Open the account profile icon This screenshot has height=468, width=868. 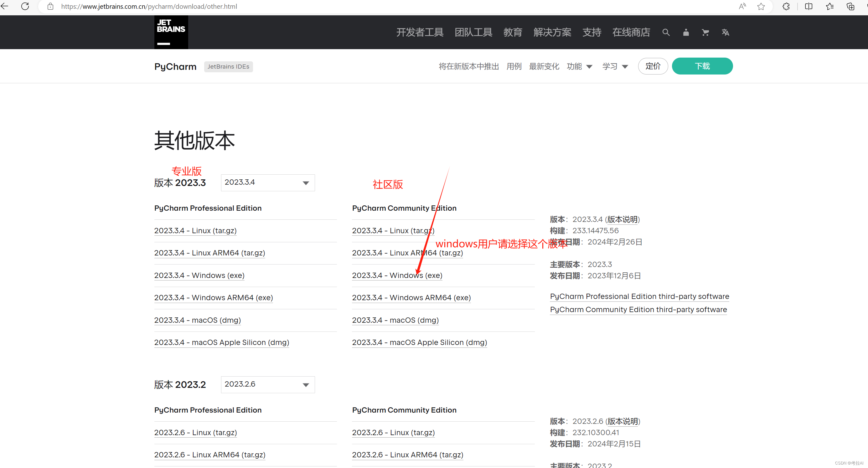tap(686, 32)
